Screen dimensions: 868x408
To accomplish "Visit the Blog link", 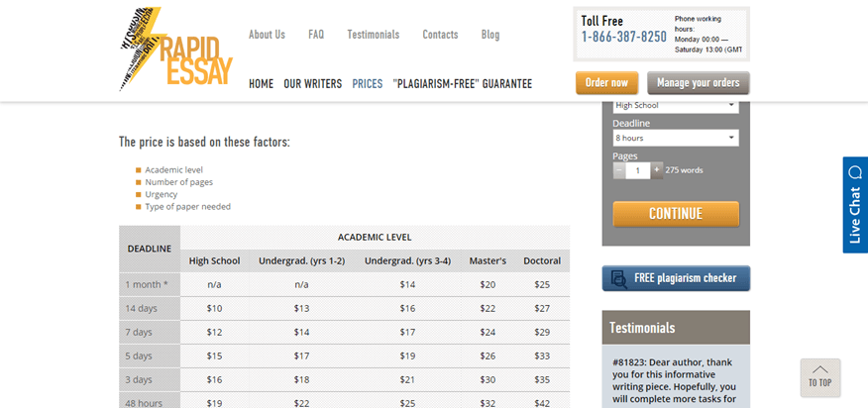I will [x=490, y=35].
